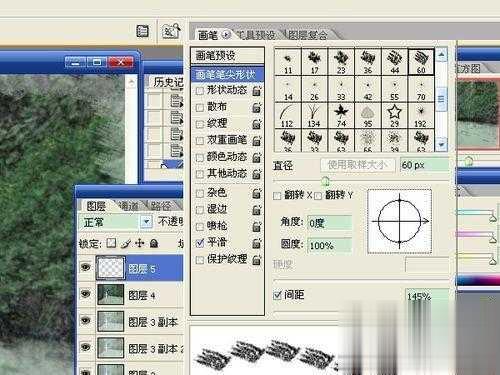The image size is (500, 375).
Task: Click the 角度 0度 input field
Action: tap(329, 223)
